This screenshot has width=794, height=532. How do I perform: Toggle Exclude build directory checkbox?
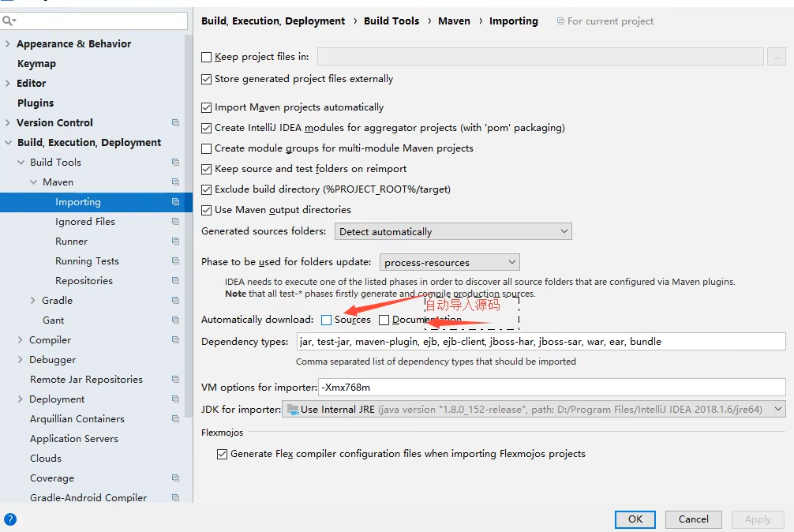click(x=206, y=189)
